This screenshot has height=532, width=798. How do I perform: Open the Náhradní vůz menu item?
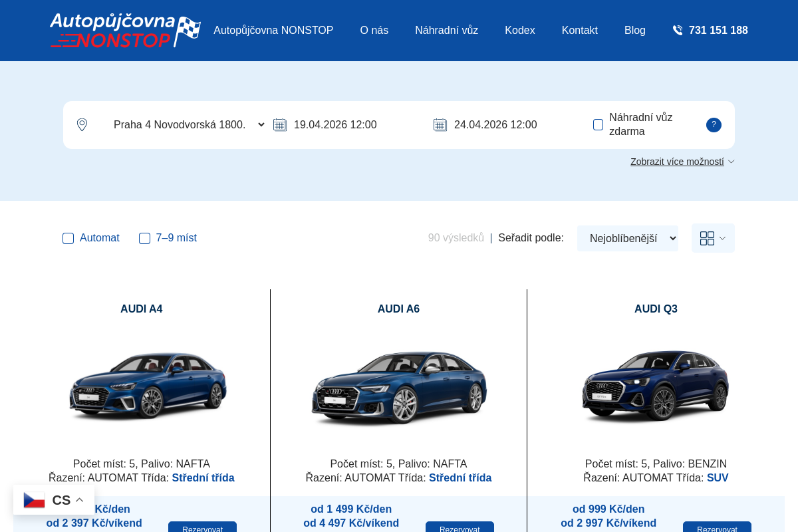(446, 31)
